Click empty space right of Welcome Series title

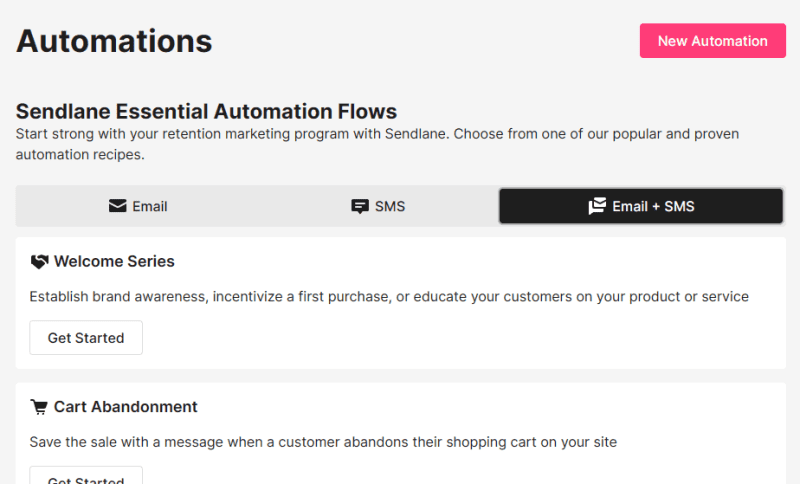pos(480,262)
